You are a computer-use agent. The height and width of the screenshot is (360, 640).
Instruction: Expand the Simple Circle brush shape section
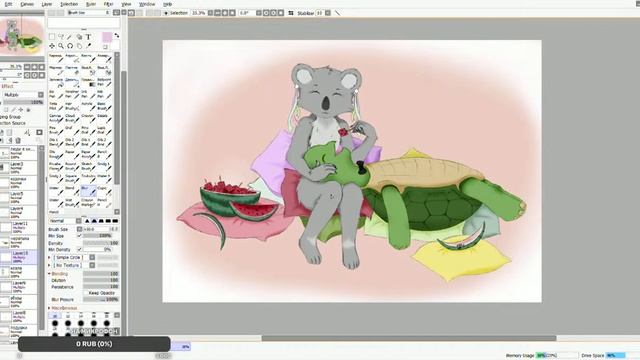(50, 258)
